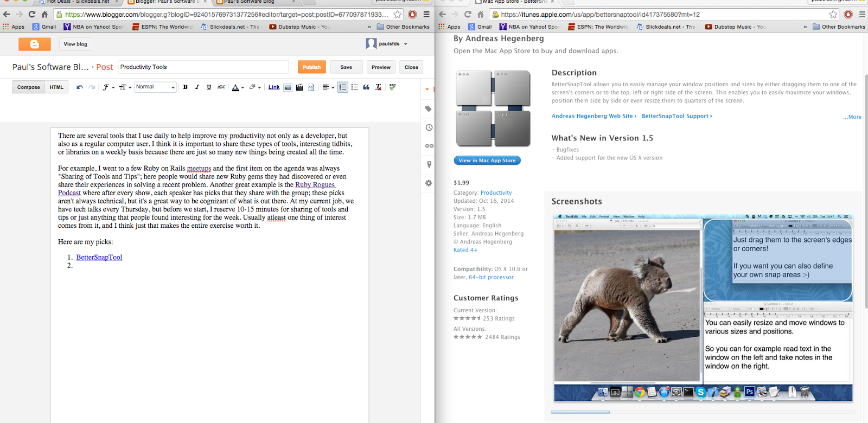Image resolution: width=868 pixels, height=423 pixels.
Task: Click the horizontal scrollbar below the screenshots
Action: 580,412
